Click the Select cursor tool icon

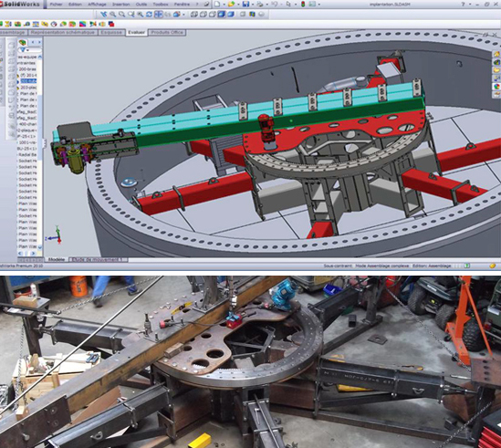pos(288,5)
